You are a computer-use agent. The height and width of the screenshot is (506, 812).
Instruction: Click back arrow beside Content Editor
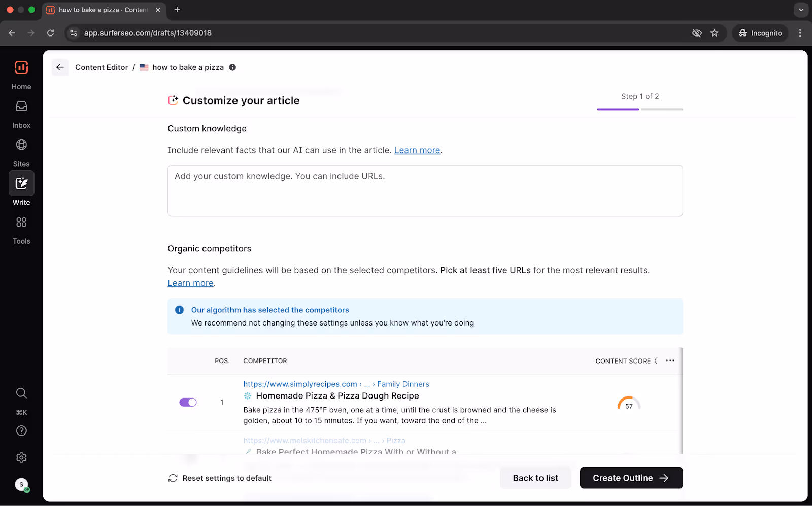[x=60, y=67]
